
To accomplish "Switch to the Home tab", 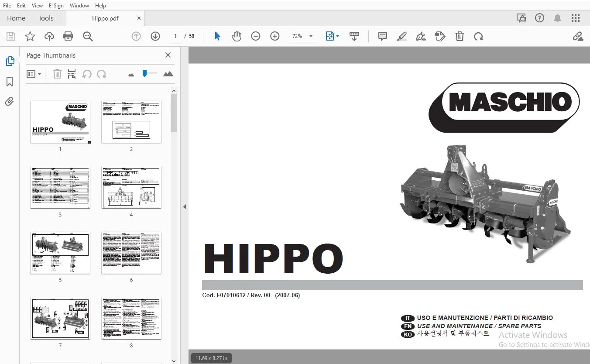I will [16, 18].
